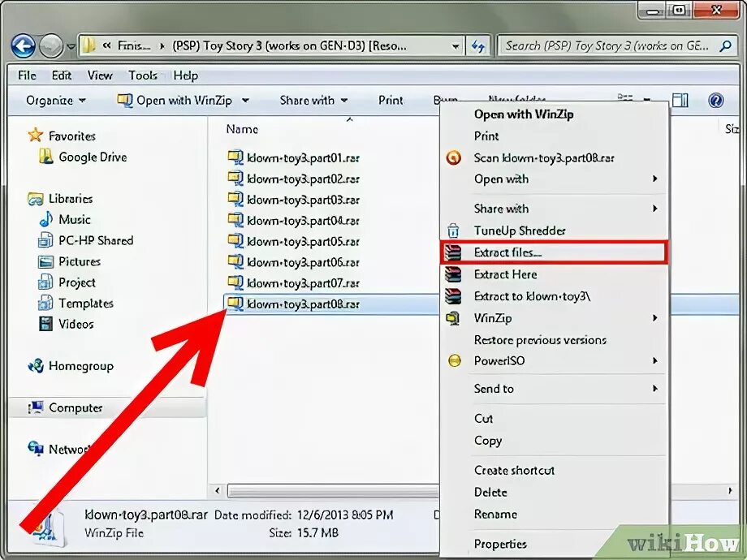Expand the Open with WinZip dropdown arrow
Screen dimensions: 747x560
click(245, 101)
